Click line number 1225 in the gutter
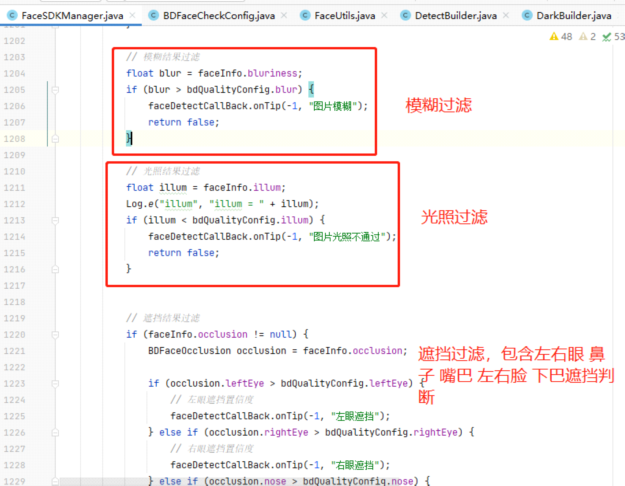This screenshot has width=625, height=486. pyautogui.click(x=15, y=416)
